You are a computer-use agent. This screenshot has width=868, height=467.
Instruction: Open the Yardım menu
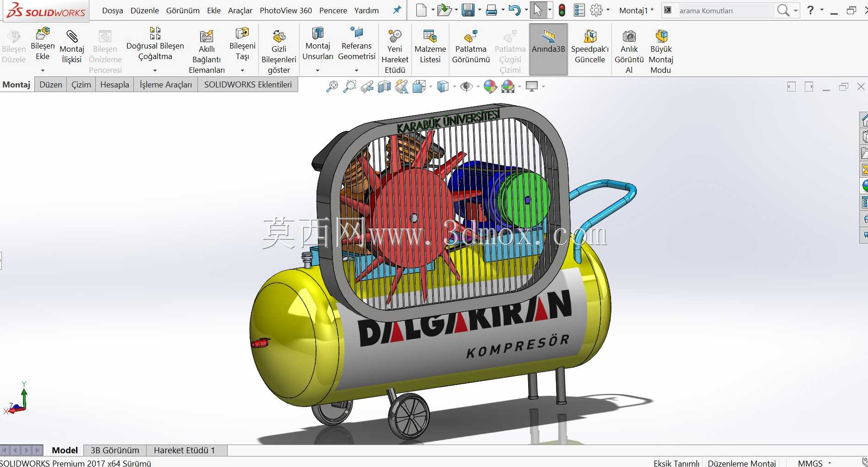366,11
